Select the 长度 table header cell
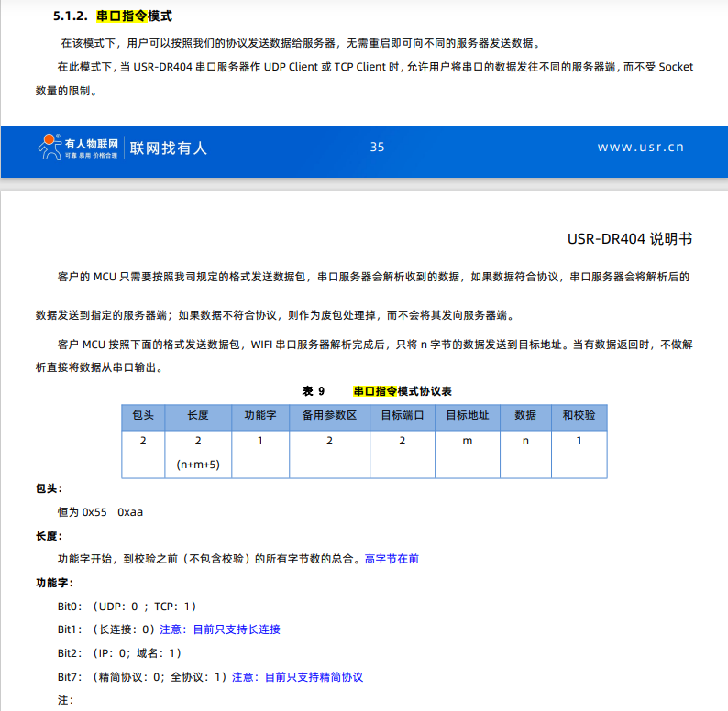 click(198, 415)
